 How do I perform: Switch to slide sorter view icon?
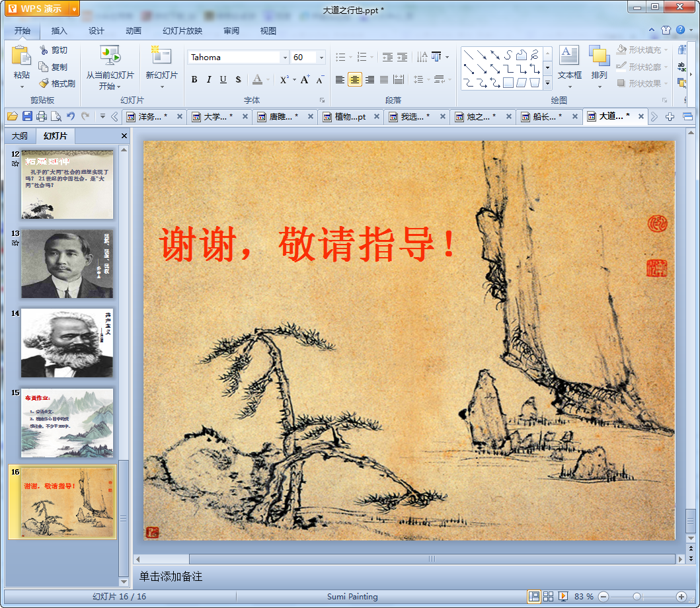548,596
